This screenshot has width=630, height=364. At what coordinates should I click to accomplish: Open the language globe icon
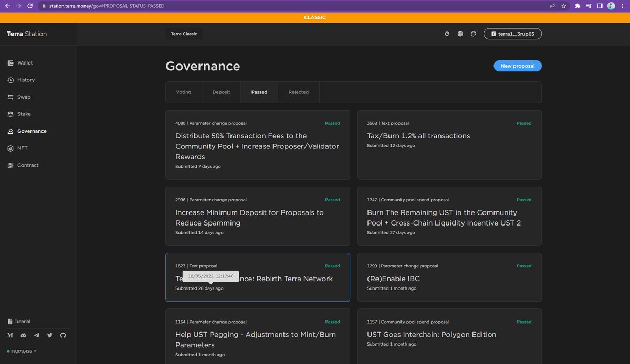point(460,34)
